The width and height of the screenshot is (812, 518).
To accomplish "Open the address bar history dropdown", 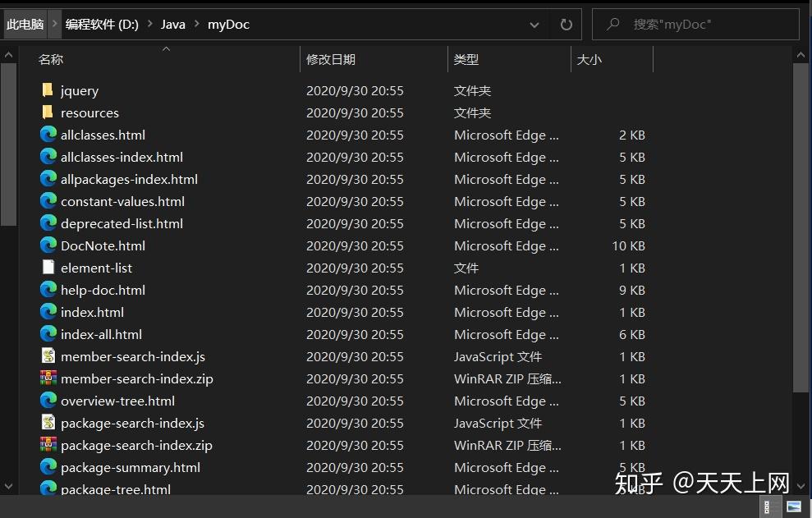I will coord(534,25).
